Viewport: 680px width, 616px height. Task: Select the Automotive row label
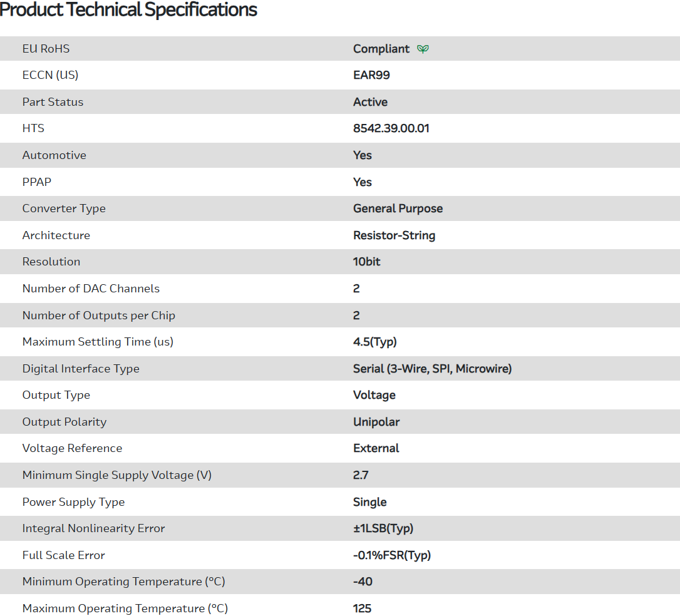click(x=54, y=155)
